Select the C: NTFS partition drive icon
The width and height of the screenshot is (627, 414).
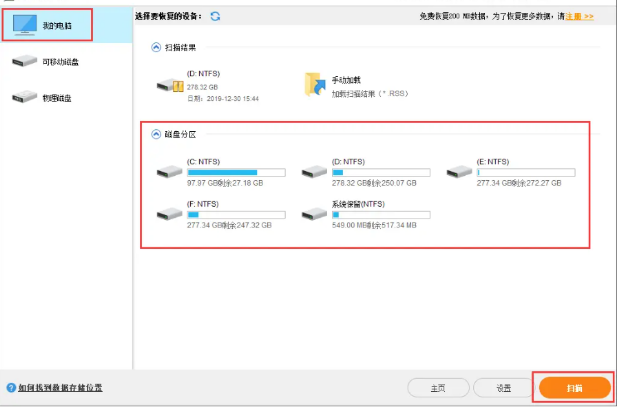(170, 172)
